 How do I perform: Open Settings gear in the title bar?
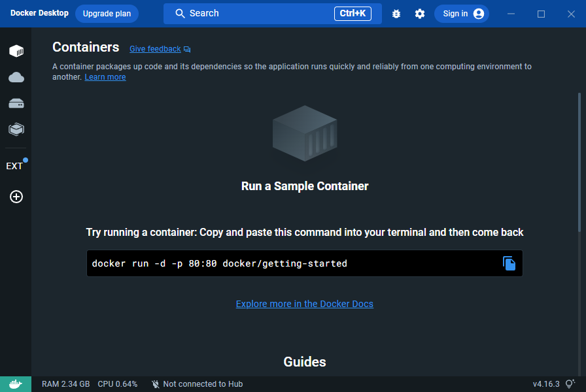(x=420, y=14)
